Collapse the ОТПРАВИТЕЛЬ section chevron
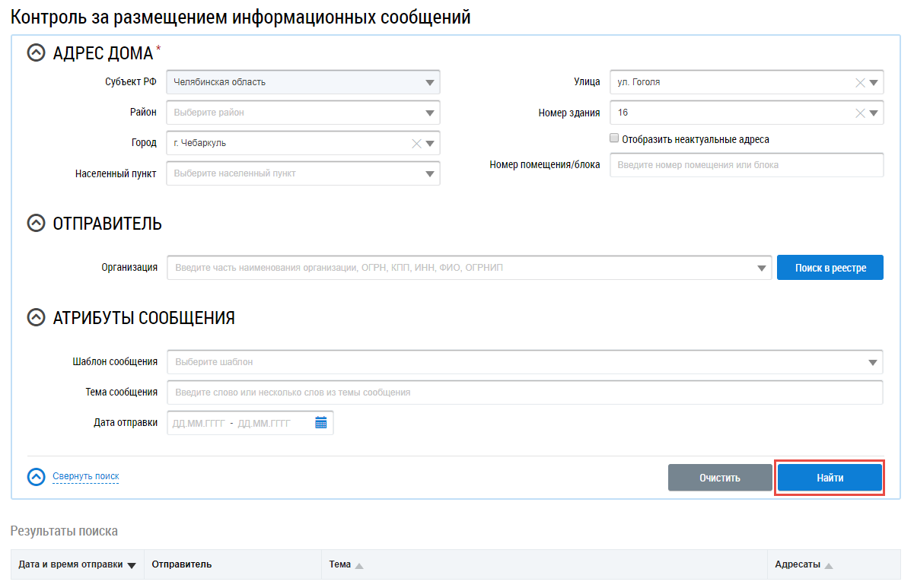 36,224
